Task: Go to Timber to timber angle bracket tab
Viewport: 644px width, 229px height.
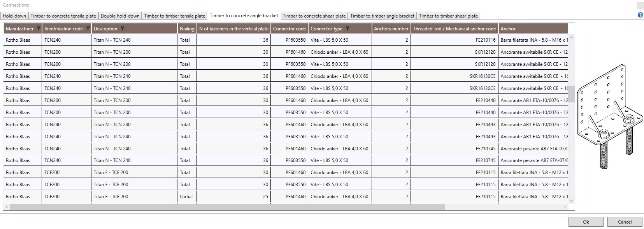Action: (382, 16)
